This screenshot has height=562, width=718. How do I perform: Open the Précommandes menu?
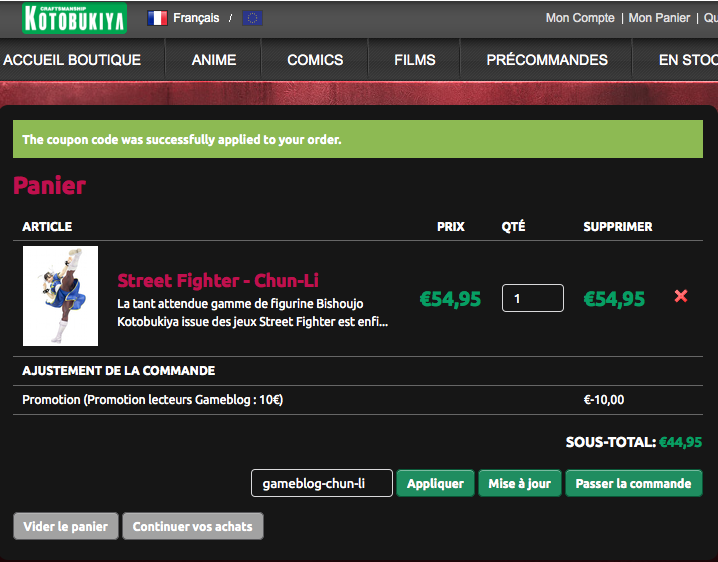coord(547,60)
